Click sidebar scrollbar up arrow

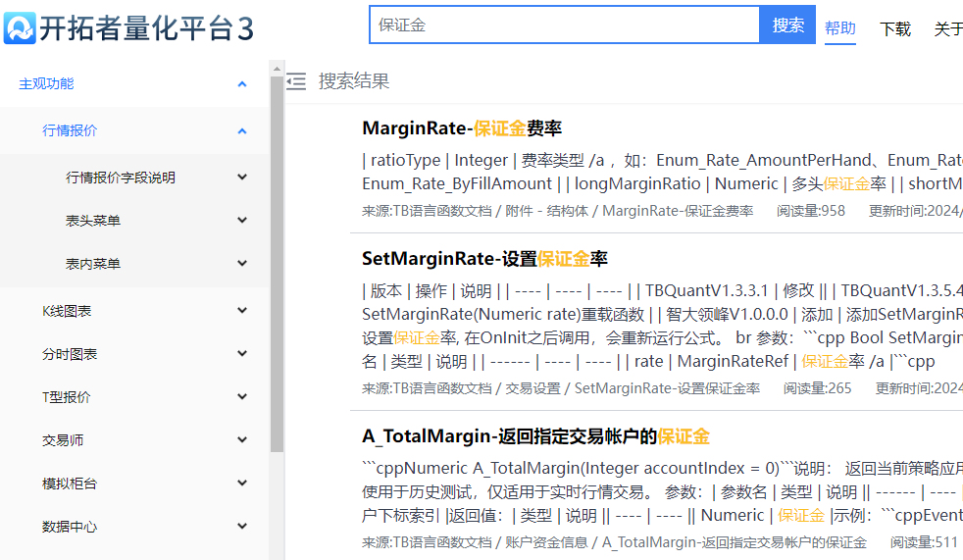[277, 68]
